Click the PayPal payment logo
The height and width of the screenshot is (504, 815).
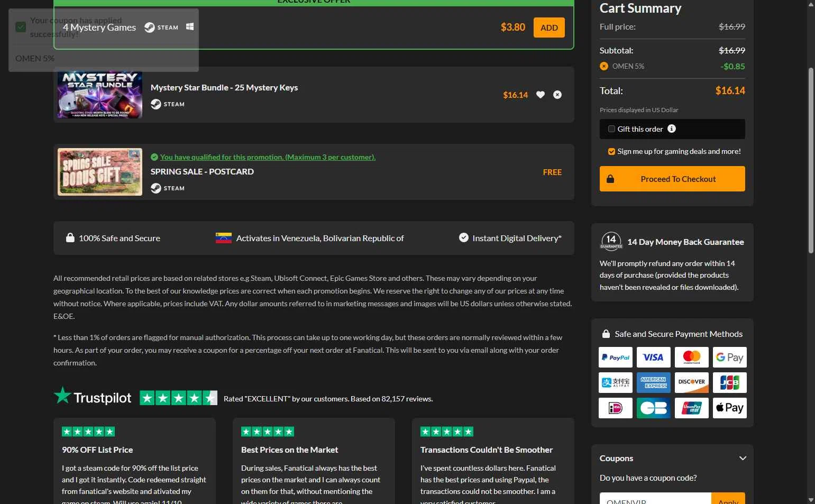[616, 358]
